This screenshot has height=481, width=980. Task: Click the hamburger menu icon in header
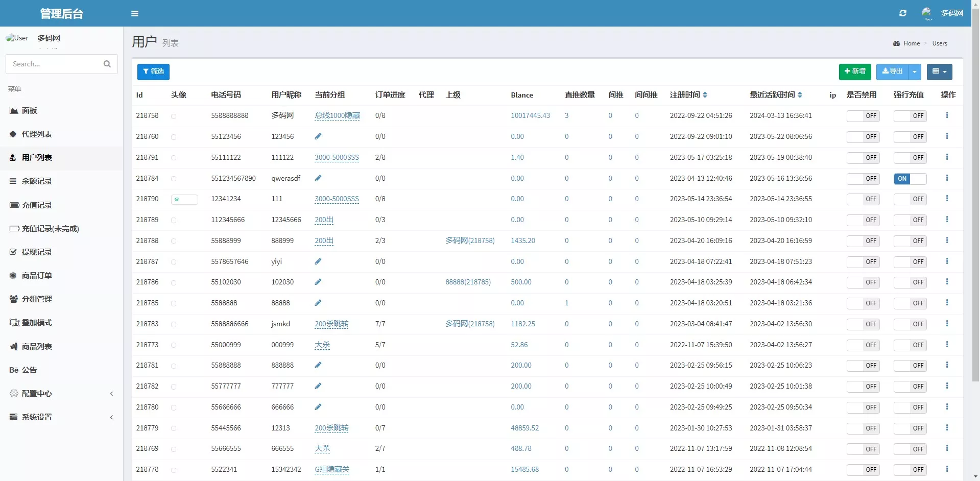coord(135,14)
